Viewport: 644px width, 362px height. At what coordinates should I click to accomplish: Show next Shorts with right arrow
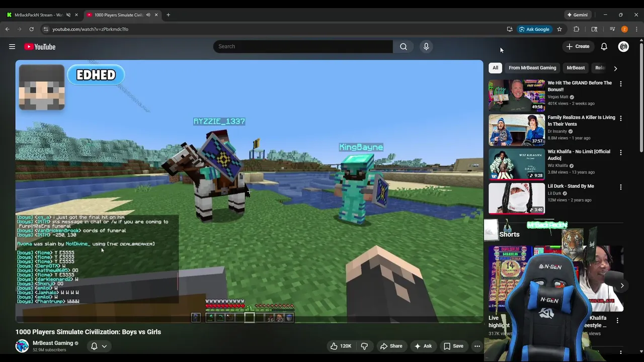[622, 286]
